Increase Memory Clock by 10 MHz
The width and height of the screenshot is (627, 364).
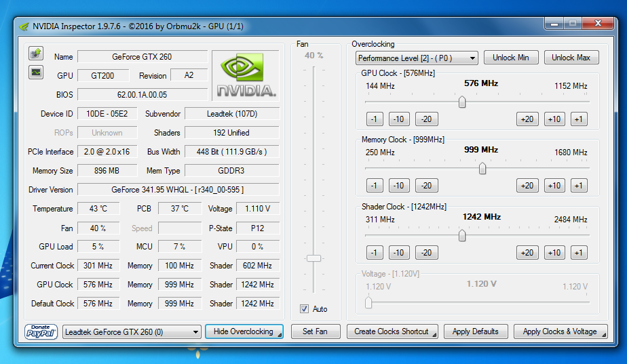pyautogui.click(x=554, y=186)
